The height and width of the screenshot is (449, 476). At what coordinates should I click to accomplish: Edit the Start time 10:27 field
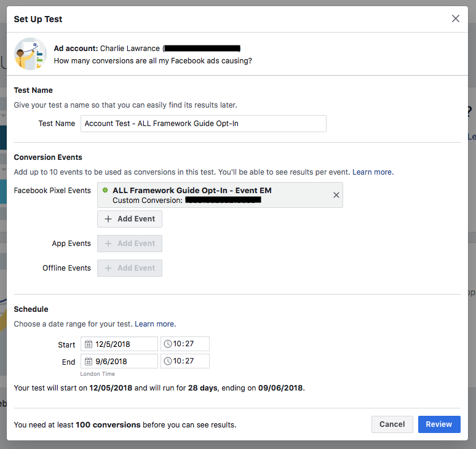tap(185, 344)
